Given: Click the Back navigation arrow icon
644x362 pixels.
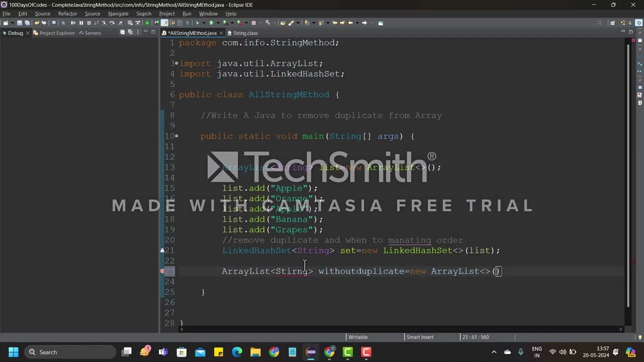Looking at the screenshot, I should [x=351, y=23].
